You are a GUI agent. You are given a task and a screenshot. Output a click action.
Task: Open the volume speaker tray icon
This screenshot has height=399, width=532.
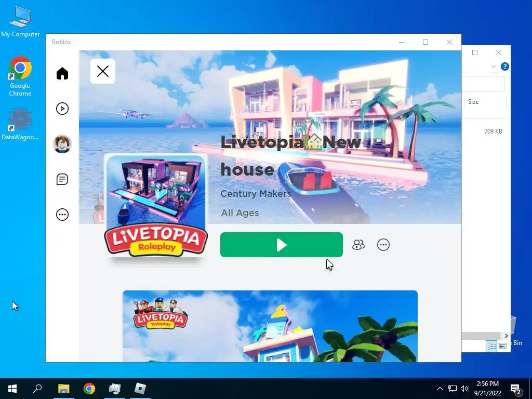point(464,389)
